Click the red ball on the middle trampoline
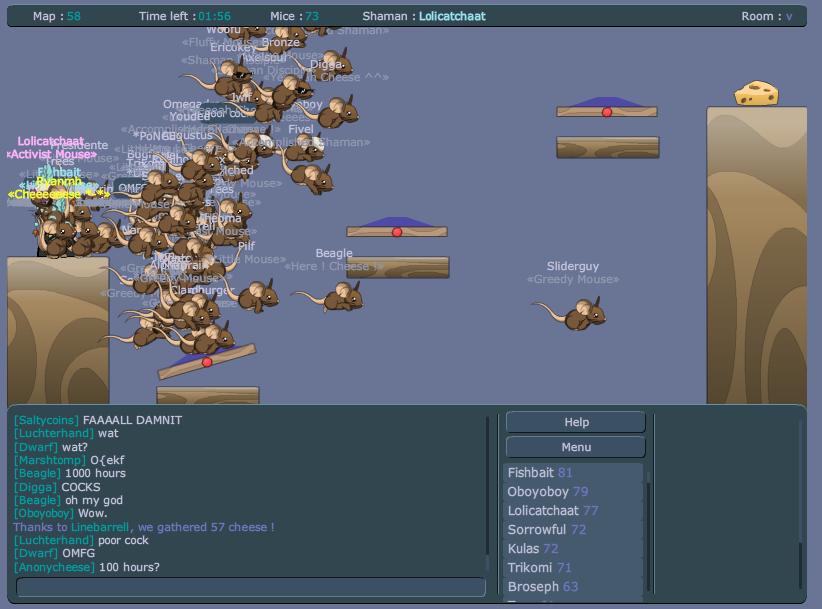 (x=397, y=232)
